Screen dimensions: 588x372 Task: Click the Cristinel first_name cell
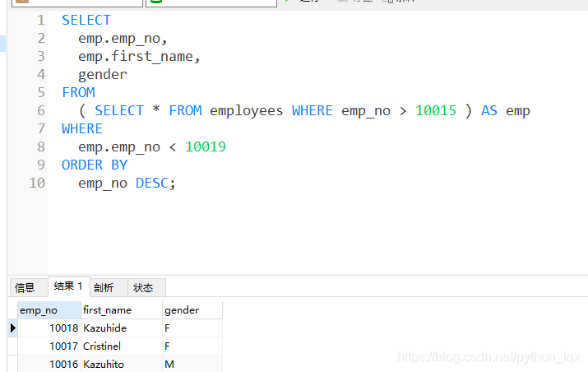tap(122, 346)
